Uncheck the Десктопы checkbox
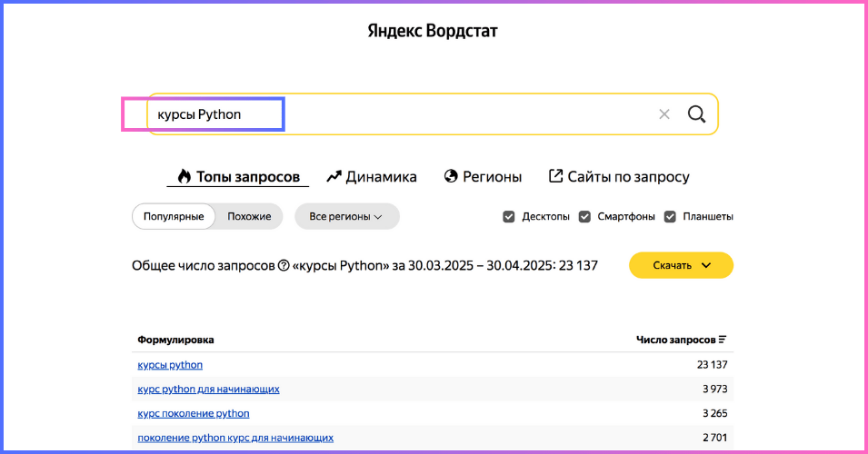Image resolution: width=868 pixels, height=454 pixels. coord(509,217)
